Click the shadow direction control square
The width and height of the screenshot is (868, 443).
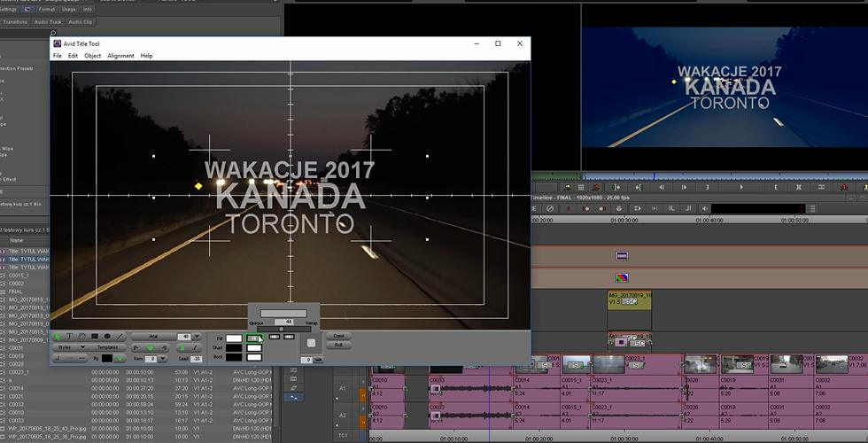point(311,343)
